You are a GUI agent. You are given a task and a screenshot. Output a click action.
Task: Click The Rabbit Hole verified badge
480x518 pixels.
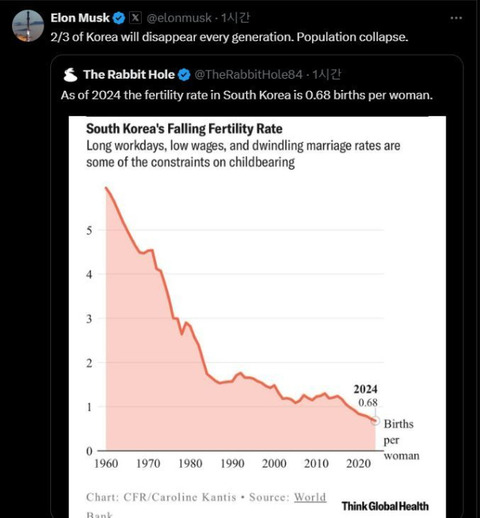(x=184, y=75)
